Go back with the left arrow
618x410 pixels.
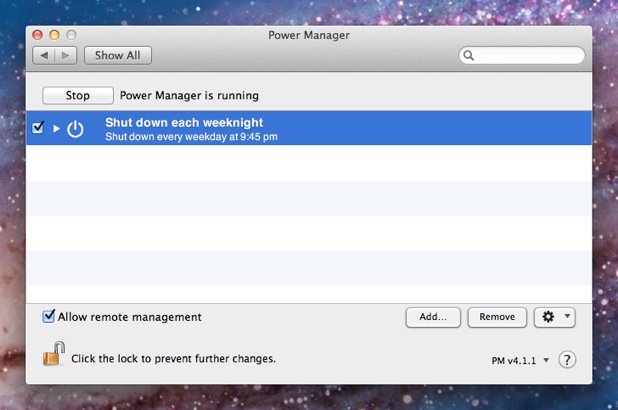[x=44, y=56]
